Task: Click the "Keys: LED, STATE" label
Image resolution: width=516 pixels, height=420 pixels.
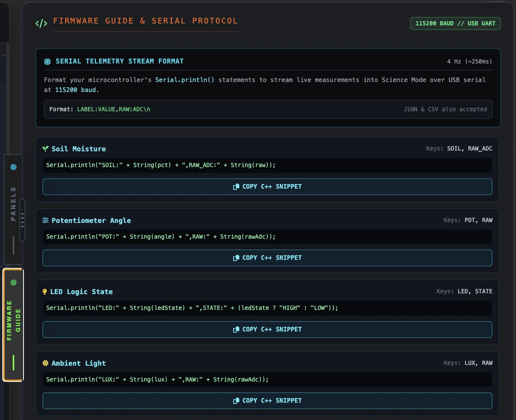Action: tap(465, 291)
